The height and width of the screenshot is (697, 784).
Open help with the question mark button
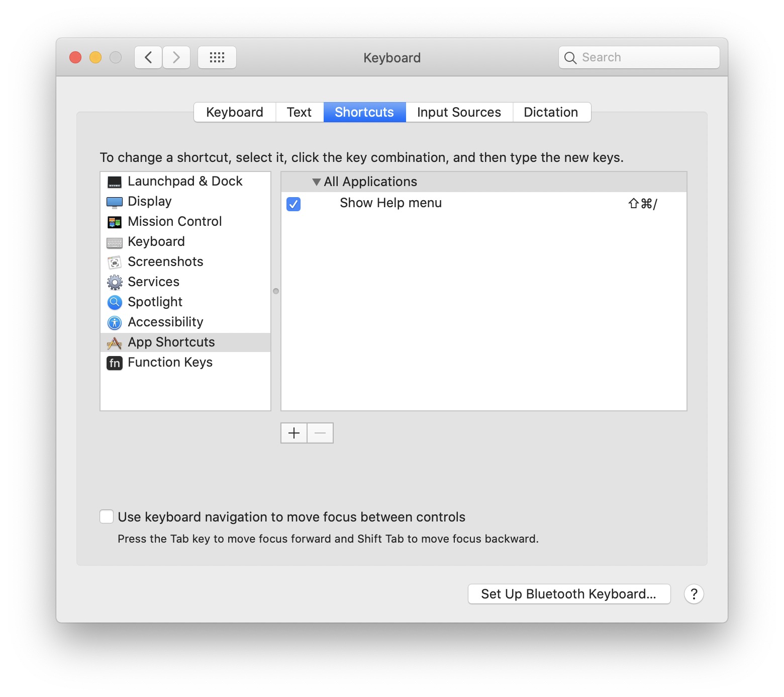[694, 594]
